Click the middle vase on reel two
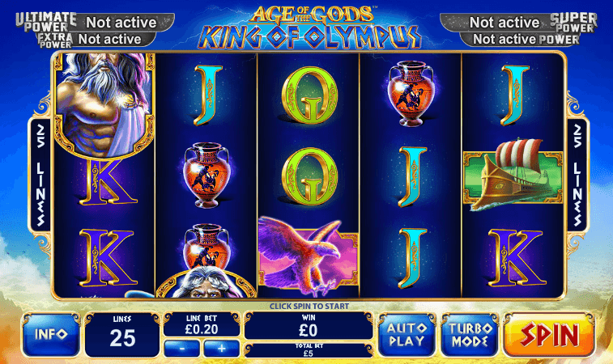The height and width of the screenshot is (364, 613). (x=206, y=175)
